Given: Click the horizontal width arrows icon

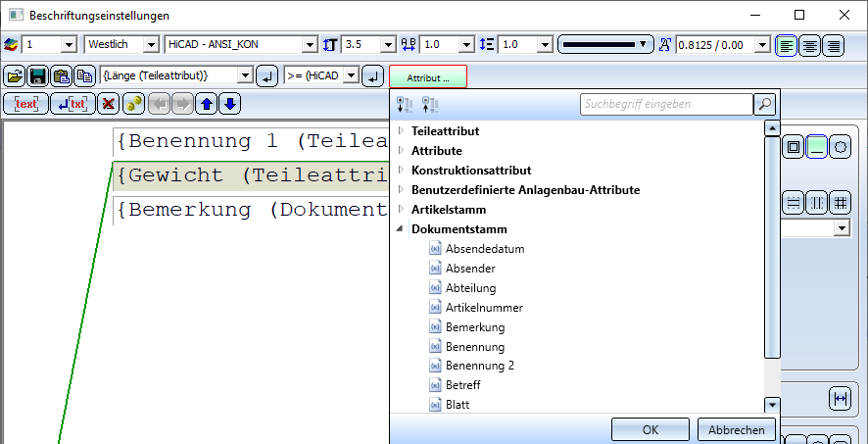Looking at the screenshot, I should pos(841,399).
